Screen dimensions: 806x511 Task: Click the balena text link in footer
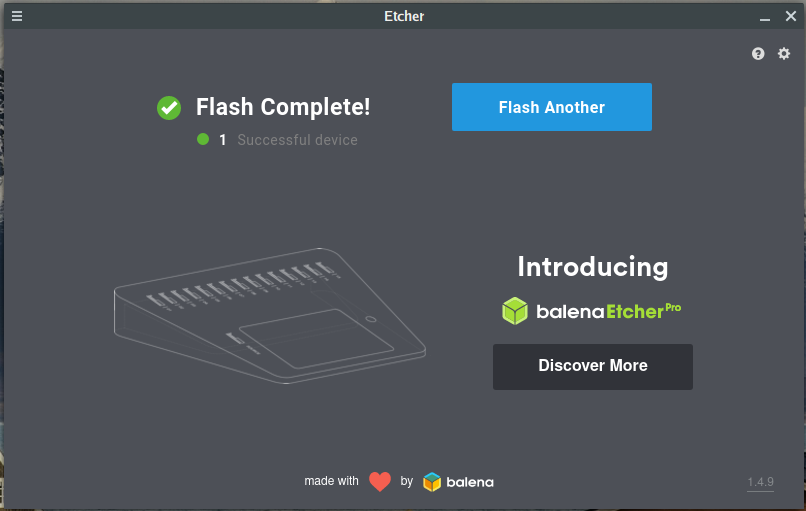tap(470, 482)
